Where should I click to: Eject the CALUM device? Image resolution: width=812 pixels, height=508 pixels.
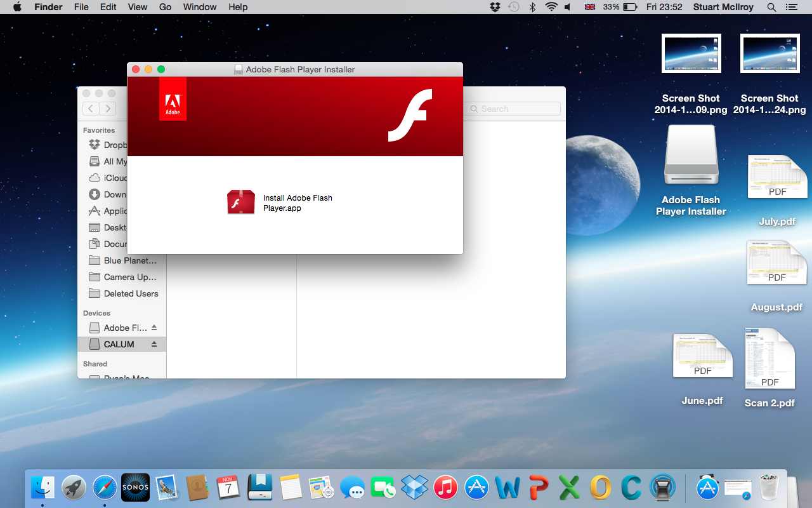click(154, 344)
